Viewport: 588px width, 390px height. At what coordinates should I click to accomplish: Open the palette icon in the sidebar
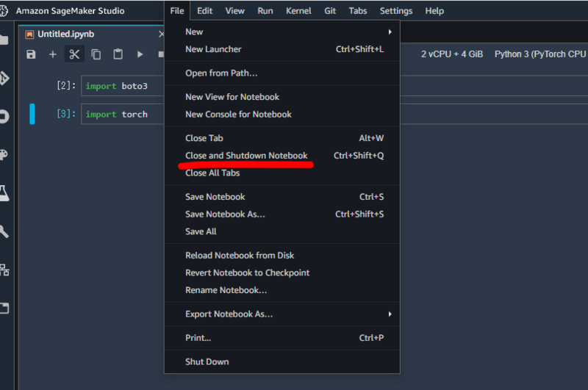coord(4,155)
